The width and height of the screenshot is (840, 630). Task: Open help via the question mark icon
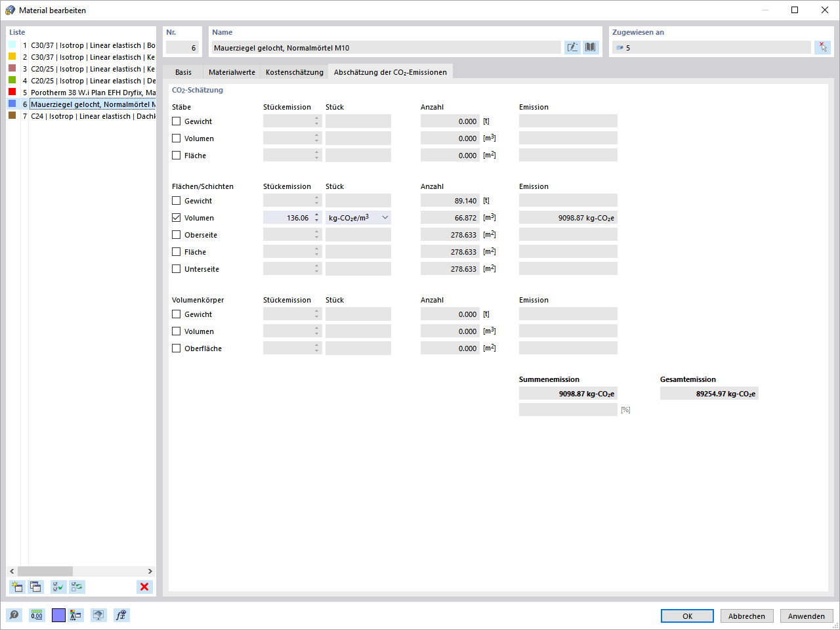[14, 615]
